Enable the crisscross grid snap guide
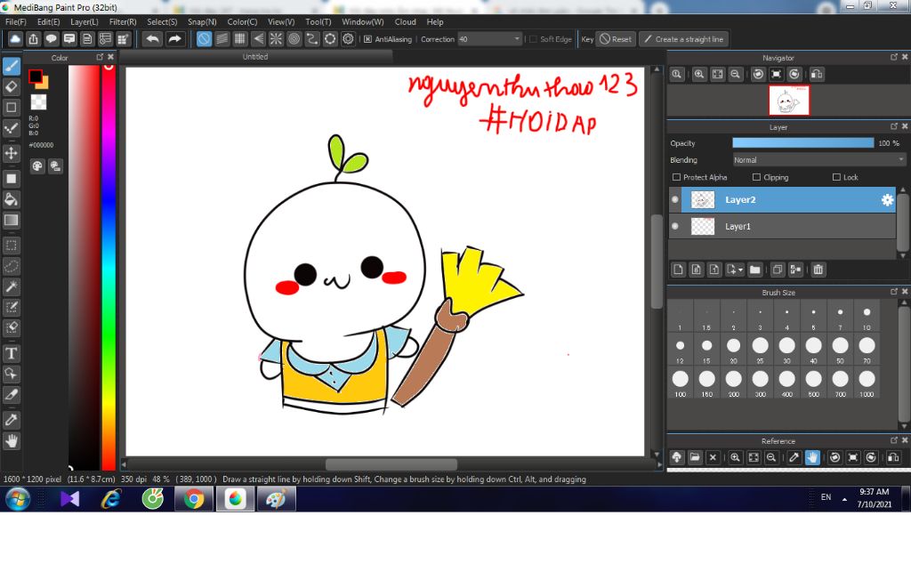This screenshot has width=911, height=588. 240,39
